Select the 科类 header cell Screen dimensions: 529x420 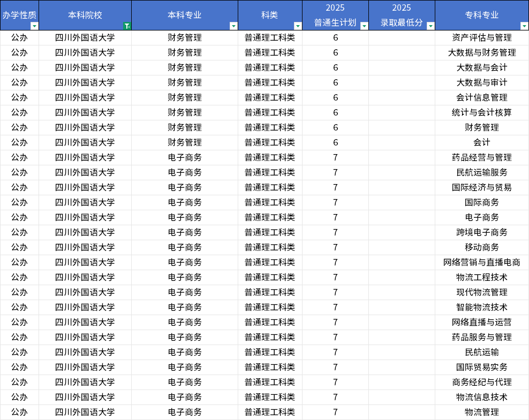click(x=270, y=15)
